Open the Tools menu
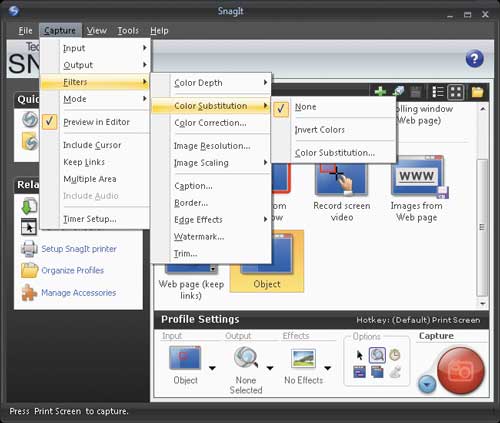Image resolution: width=500 pixels, height=423 pixels. [x=128, y=31]
